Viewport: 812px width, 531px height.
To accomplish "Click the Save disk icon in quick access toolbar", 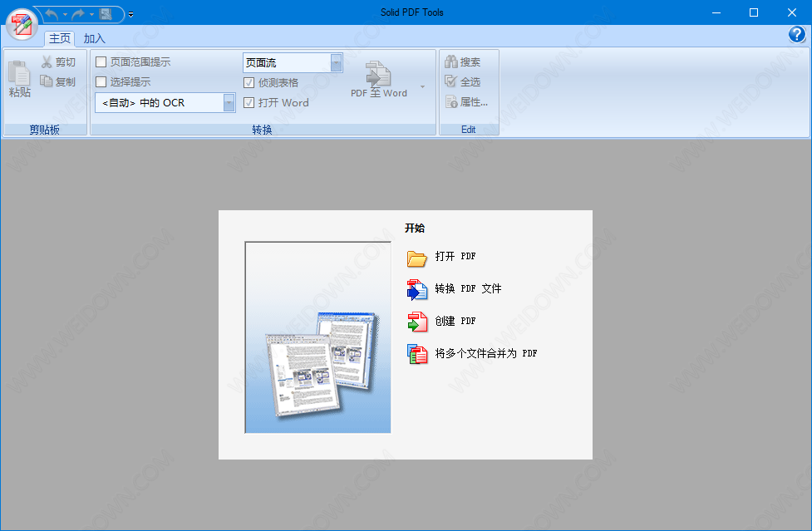I will [106, 14].
